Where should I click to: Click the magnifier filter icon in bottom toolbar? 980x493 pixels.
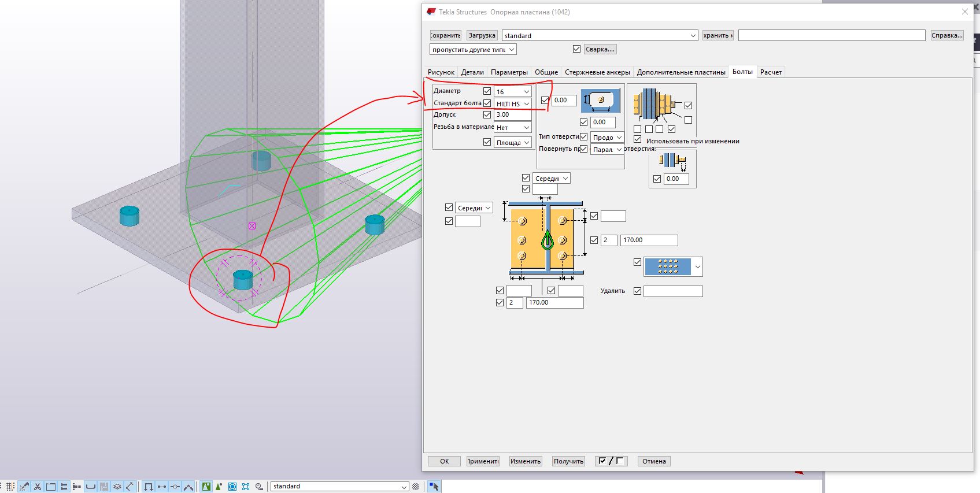259,487
